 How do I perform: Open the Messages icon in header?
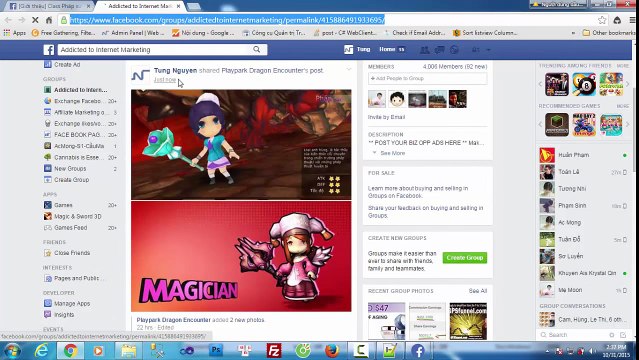[x=439, y=50]
